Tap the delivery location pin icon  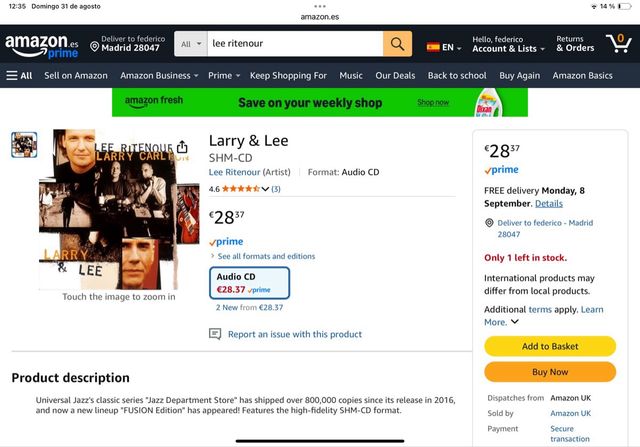coord(94,46)
